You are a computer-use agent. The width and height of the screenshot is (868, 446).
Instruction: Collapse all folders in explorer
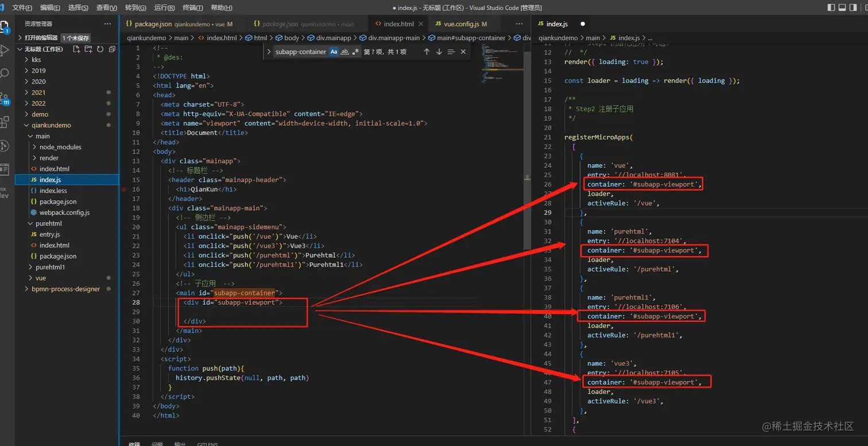coord(112,49)
